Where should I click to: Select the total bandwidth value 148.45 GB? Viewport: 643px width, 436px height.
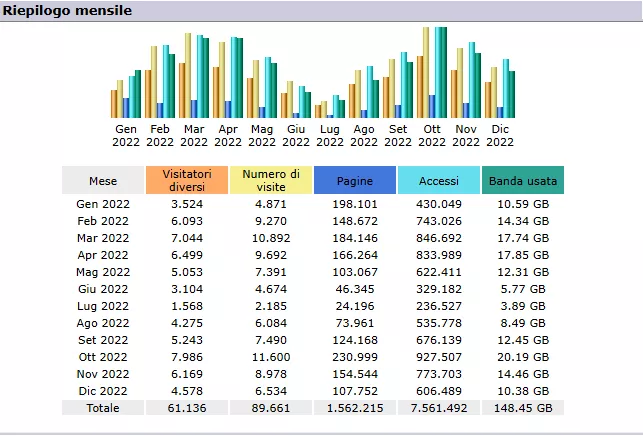(x=523, y=408)
